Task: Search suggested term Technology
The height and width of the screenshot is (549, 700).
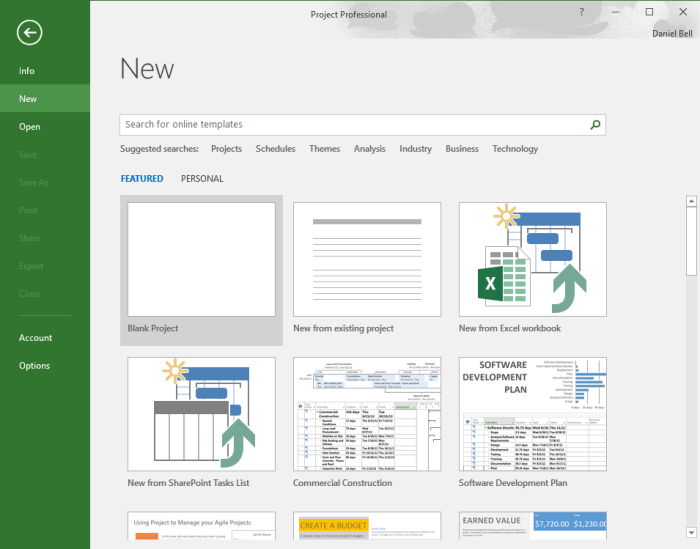Action: (515, 149)
